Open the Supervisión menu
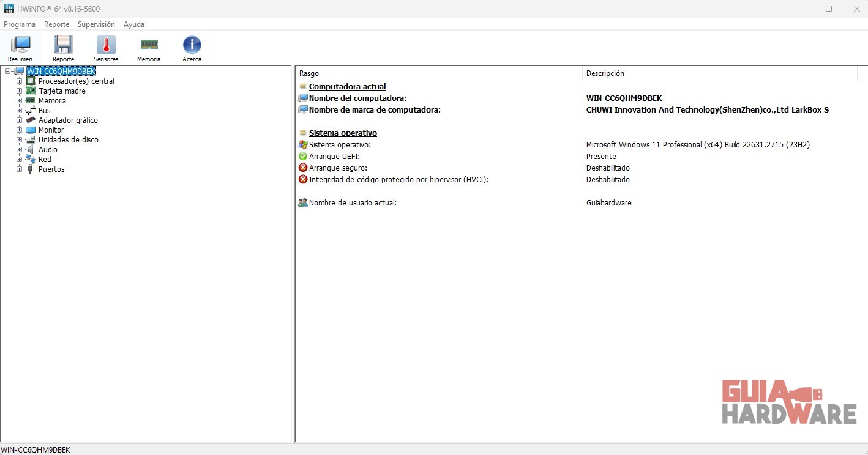The width and height of the screenshot is (868, 455). click(96, 24)
